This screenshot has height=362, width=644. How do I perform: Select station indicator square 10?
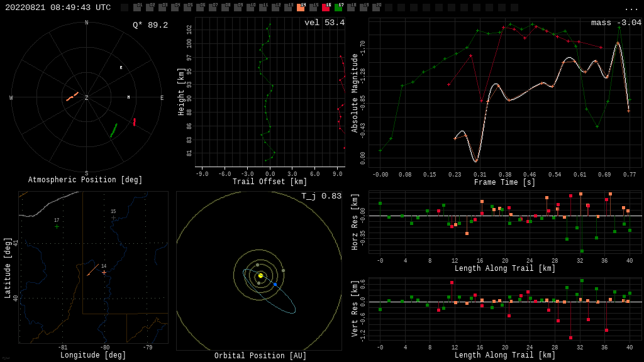(250, 7)
